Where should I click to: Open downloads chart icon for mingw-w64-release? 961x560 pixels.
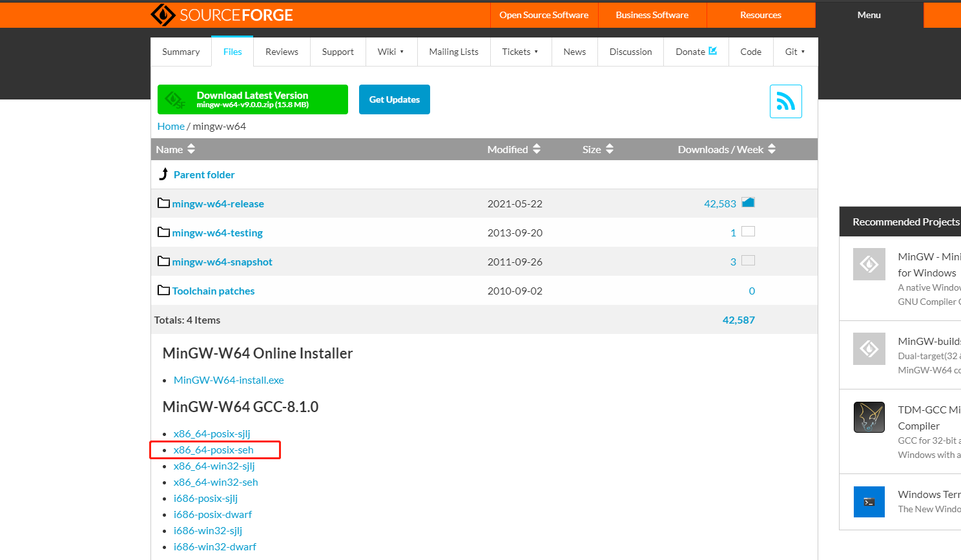(x=748, y=202)
